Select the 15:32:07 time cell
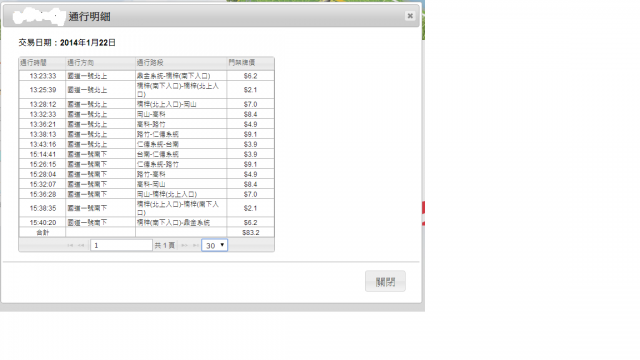The width and height of the screenshot is (640, 360). tap(42, 184)
